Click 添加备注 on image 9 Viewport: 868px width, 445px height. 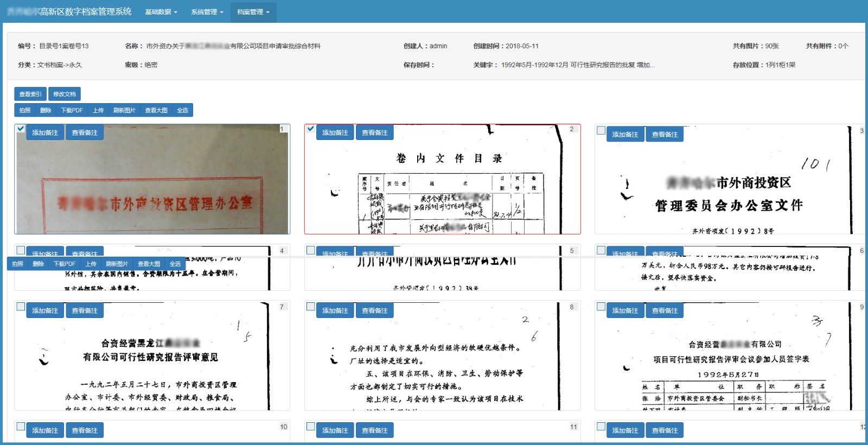626,310
